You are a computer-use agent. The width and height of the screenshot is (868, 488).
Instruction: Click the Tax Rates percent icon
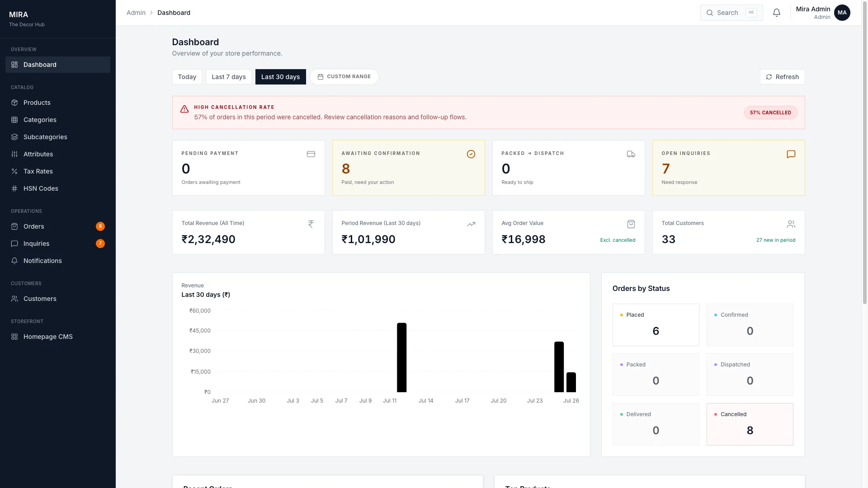pos(14,171)
